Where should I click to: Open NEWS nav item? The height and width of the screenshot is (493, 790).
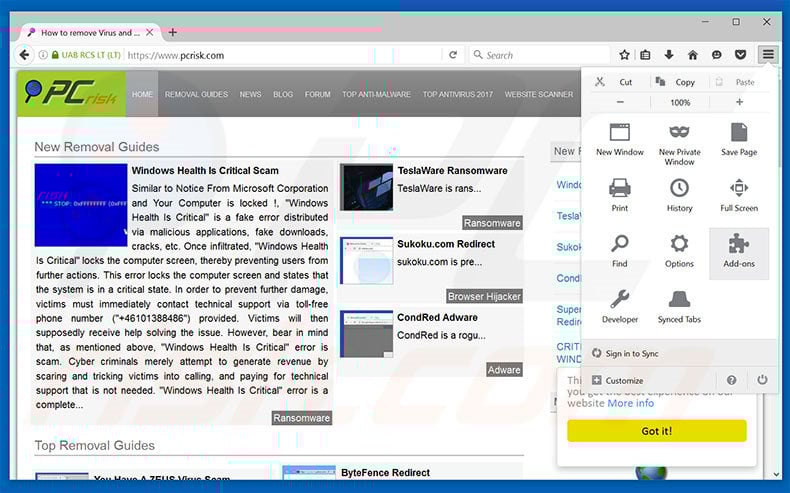[x=250, y=94]
